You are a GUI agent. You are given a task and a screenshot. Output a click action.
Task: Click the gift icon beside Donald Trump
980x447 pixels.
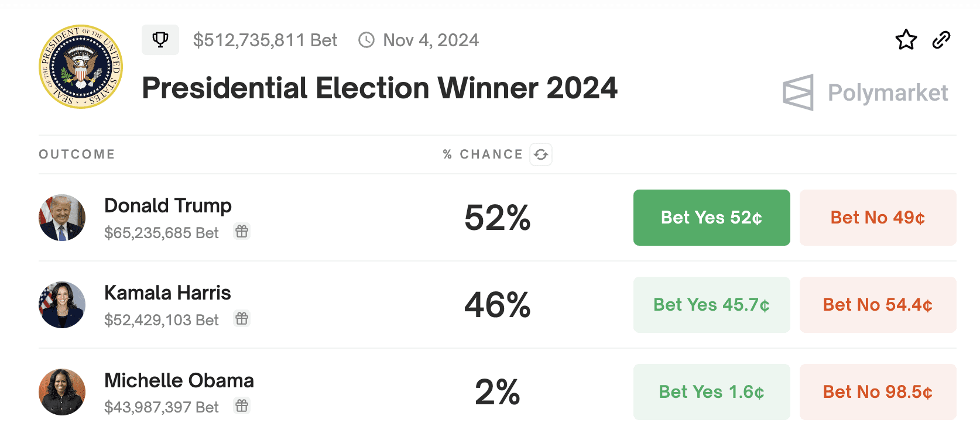point(242,232)
